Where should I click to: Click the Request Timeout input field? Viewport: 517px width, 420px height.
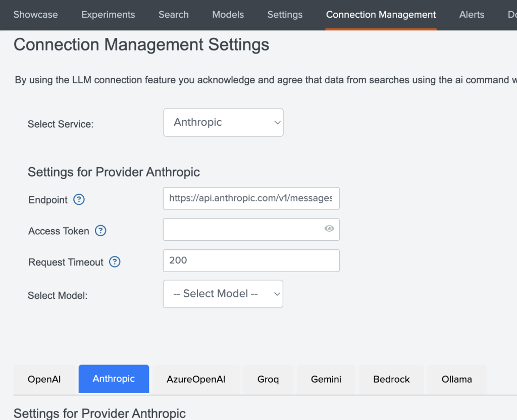pyautogui.click(x=251, y=260)
